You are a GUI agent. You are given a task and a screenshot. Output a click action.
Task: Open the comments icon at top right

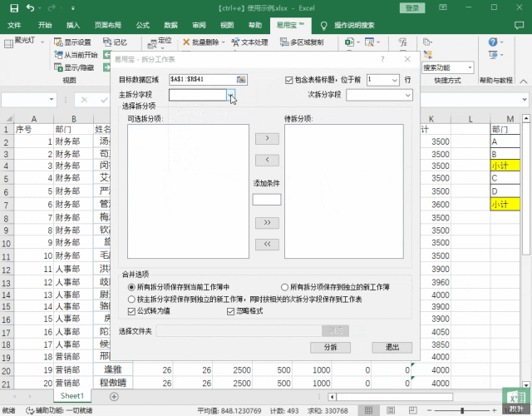point(519,26)
